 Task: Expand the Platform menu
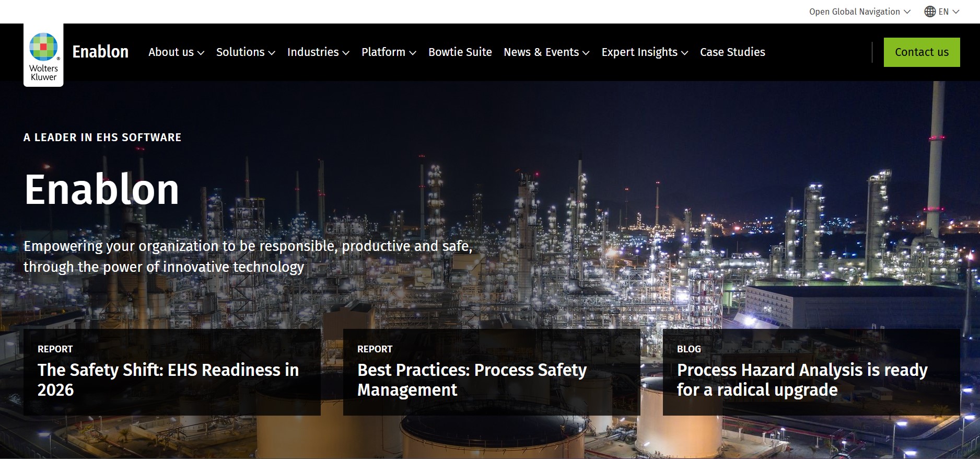[x=389, y=52]
